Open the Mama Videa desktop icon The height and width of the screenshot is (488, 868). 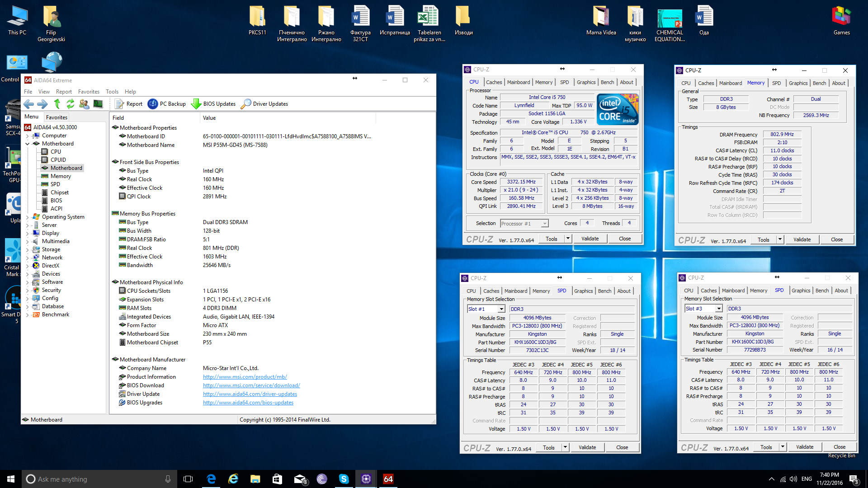[x=601, y=20]
